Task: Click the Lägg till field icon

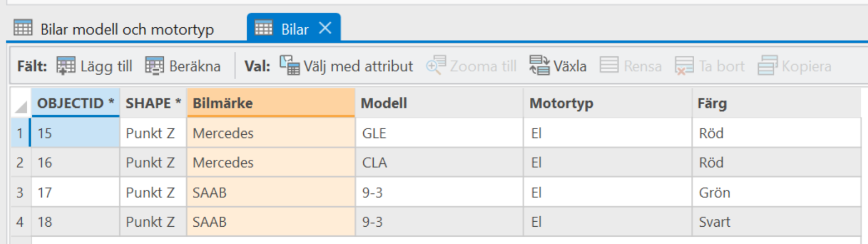Action: [x=66, y=66]
